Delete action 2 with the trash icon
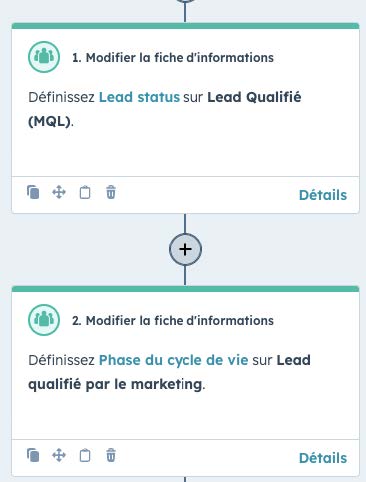Screen dimensions: 366x482 click(111, 455)
